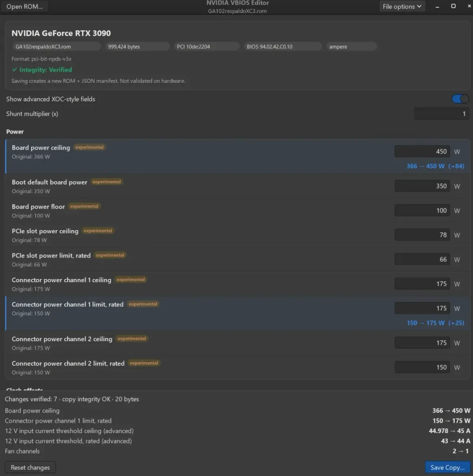This screenshot has width=473, height=476.
Task: Click the 366 → 450 W (+84) change indicator
Action: [x=435, y=166]
